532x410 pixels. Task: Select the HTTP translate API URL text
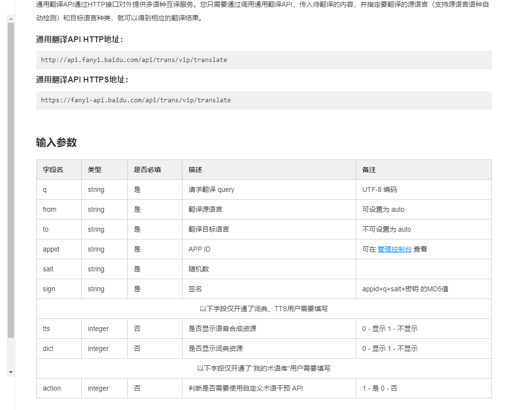[x=132, y=60]
